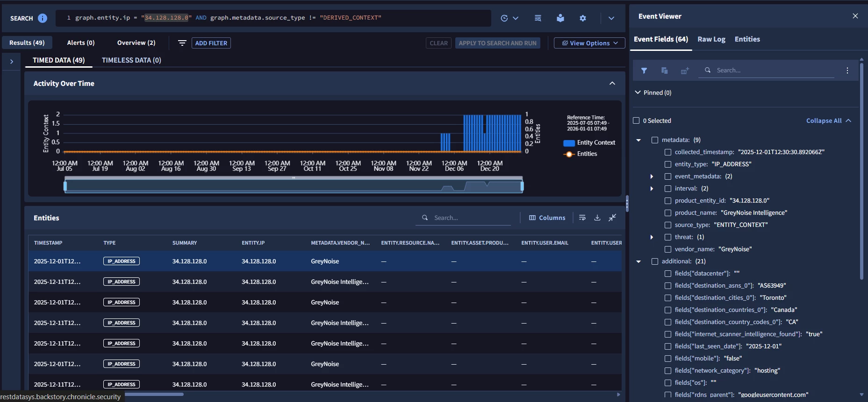Click the filter funnel in Event Viewer
This screenshot has width=868, height=402.
pyautogui.click(x=644, y=71)
